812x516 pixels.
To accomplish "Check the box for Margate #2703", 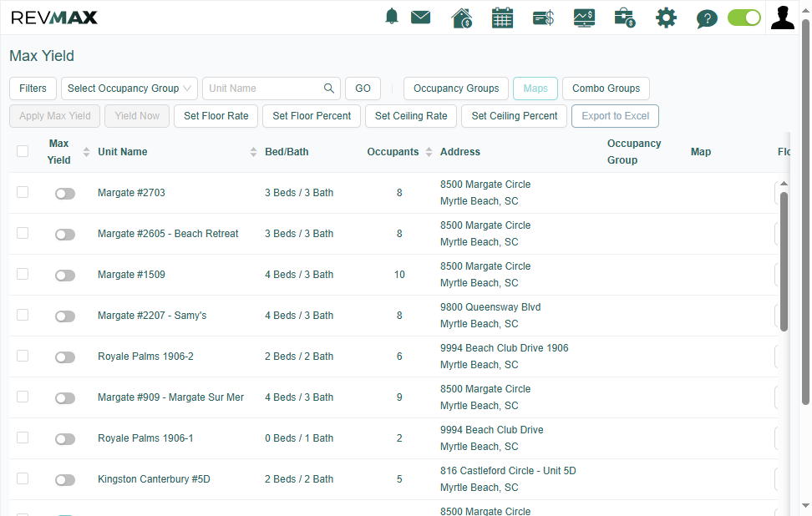I will (x=23, y=192).
